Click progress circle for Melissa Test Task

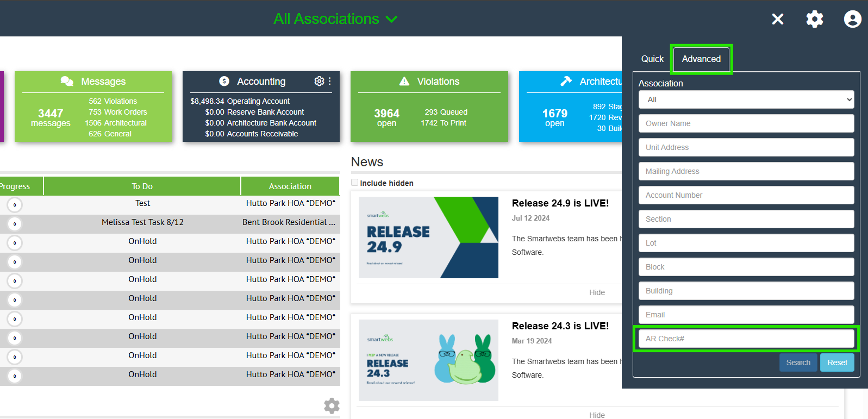(15, 224)
